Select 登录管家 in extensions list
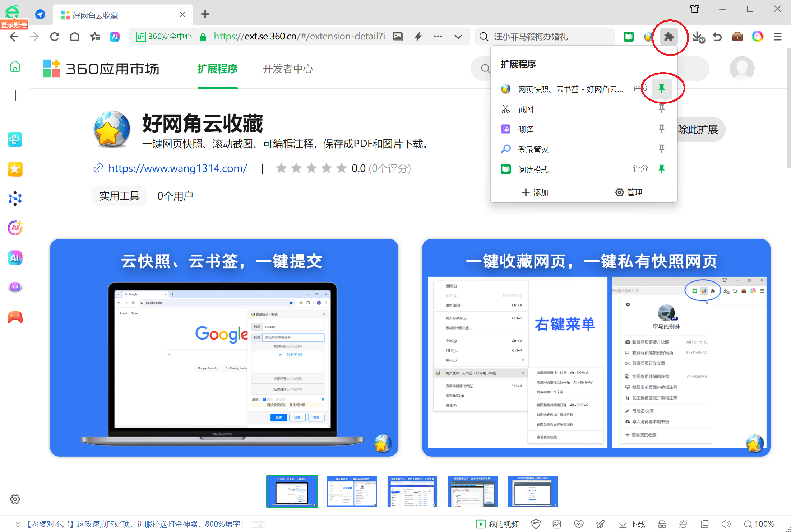The image size is (791, 532). (x=533, y=149)
